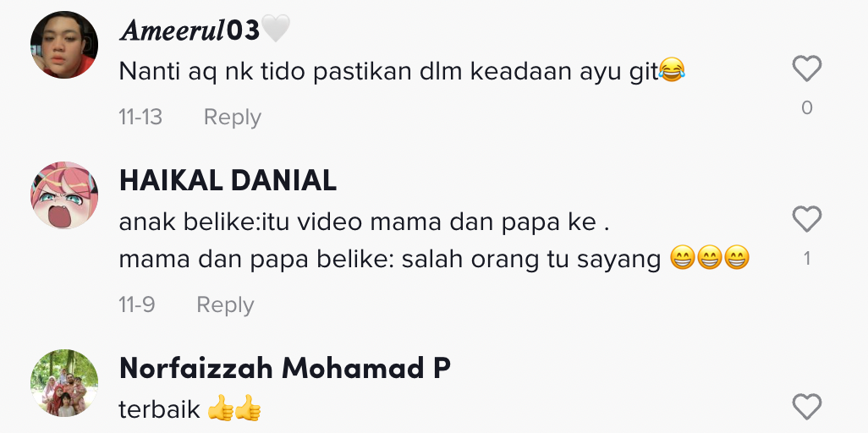Reply to the comment dated 11-9
The height and width of the screenshot is (433, 868).
coord(225,305)
